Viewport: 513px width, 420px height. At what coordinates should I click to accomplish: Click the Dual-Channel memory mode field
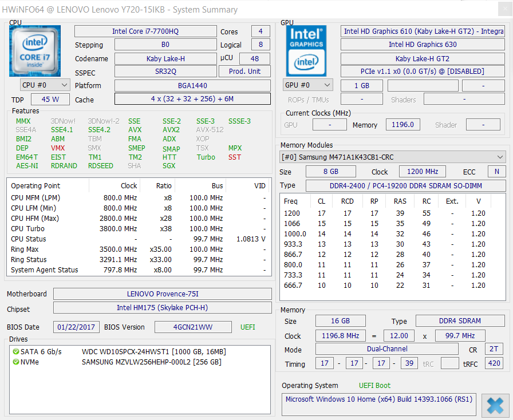tap(387, 349)
